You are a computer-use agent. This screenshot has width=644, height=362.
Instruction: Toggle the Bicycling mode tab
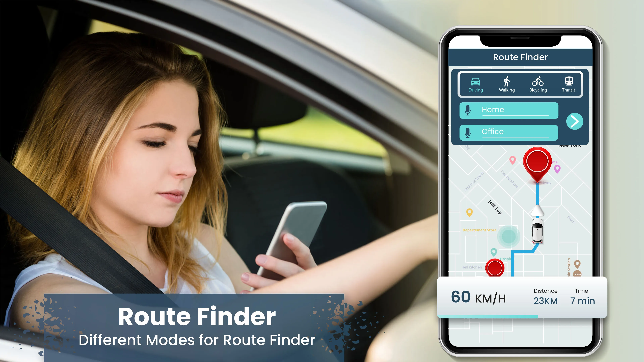(x=537, y=84)
